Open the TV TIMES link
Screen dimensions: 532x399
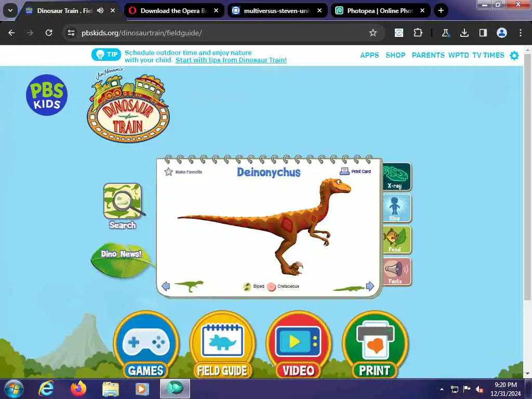point(488,55)
